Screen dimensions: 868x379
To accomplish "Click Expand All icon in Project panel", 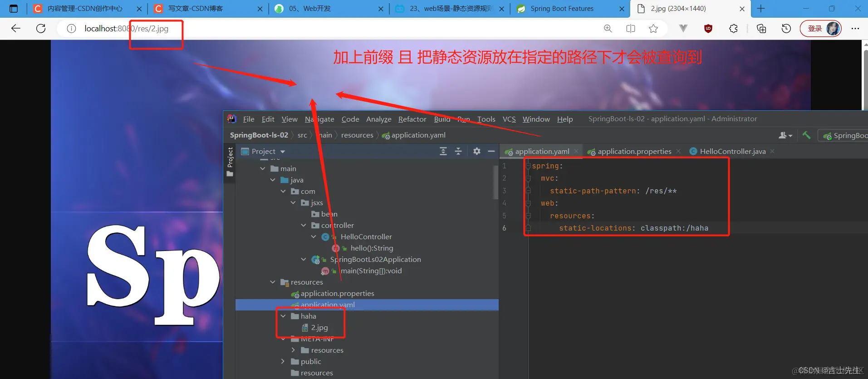I will coord(443,151).
